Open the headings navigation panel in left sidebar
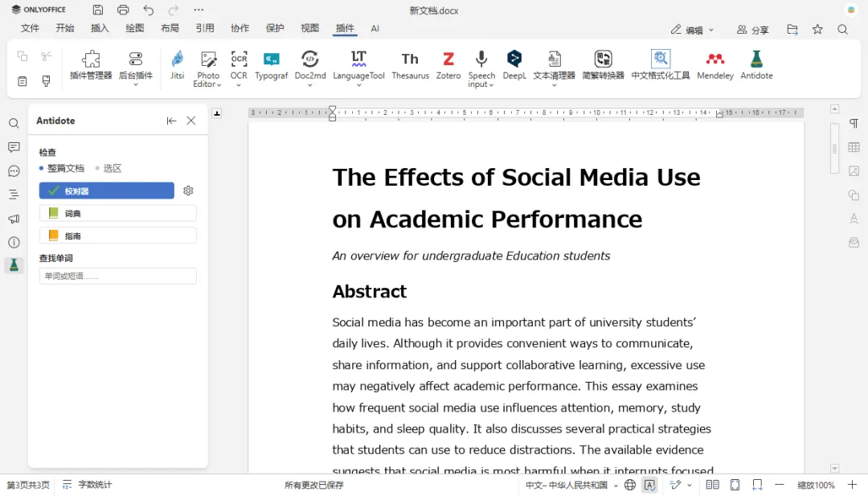 14,195
